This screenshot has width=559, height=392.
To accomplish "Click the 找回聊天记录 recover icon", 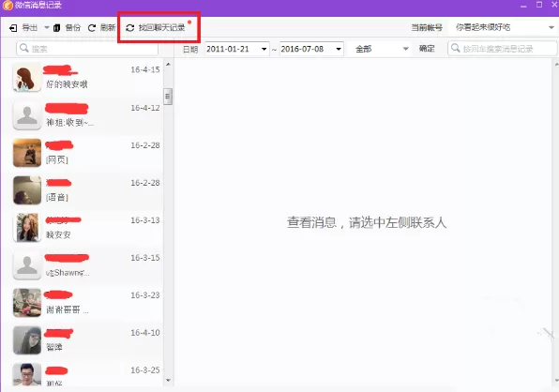I will [130, 28].
